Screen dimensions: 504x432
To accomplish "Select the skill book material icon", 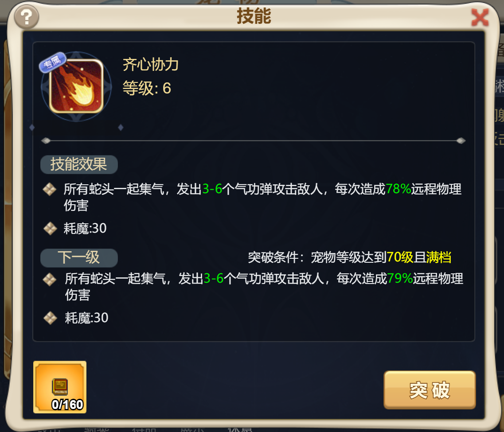I will [x=60, y=387].
